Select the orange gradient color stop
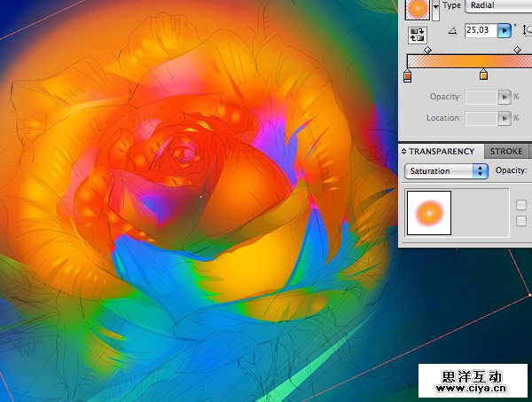The height and width of the screenshot is (402, 532). tap(483, 77)
